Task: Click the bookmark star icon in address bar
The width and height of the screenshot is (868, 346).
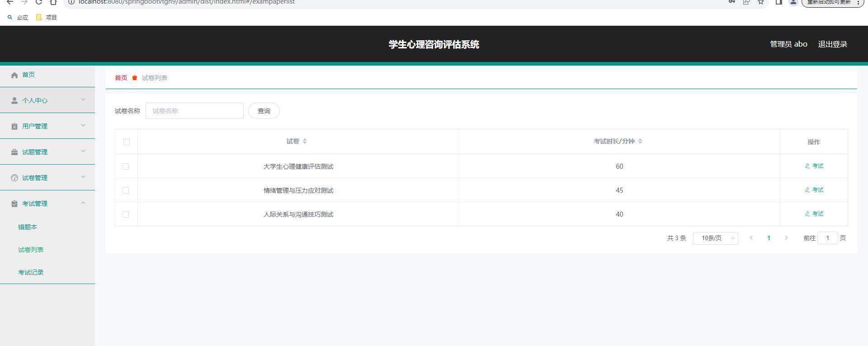Action: coord(761,2)
